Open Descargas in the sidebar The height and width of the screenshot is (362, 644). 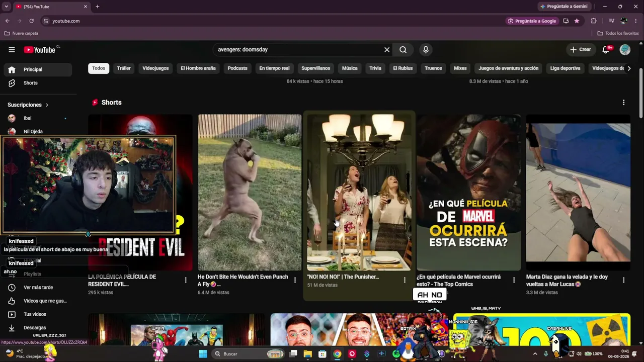pos(38,328)
